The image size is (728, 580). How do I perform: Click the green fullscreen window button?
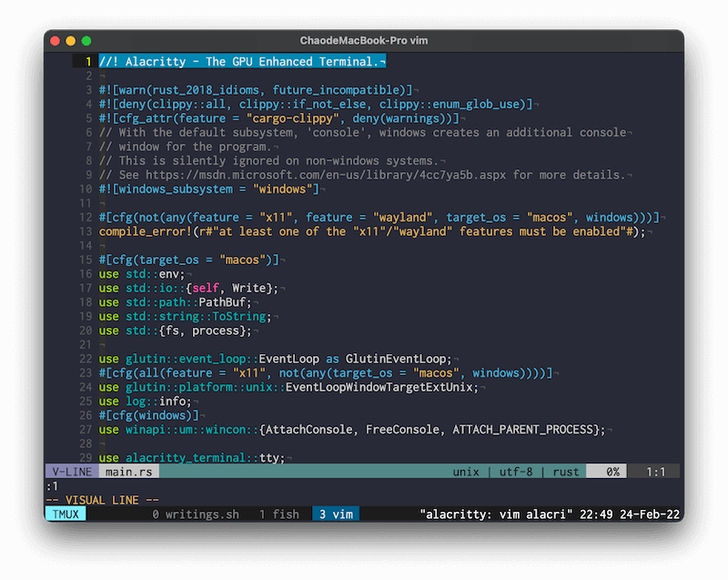86,41
